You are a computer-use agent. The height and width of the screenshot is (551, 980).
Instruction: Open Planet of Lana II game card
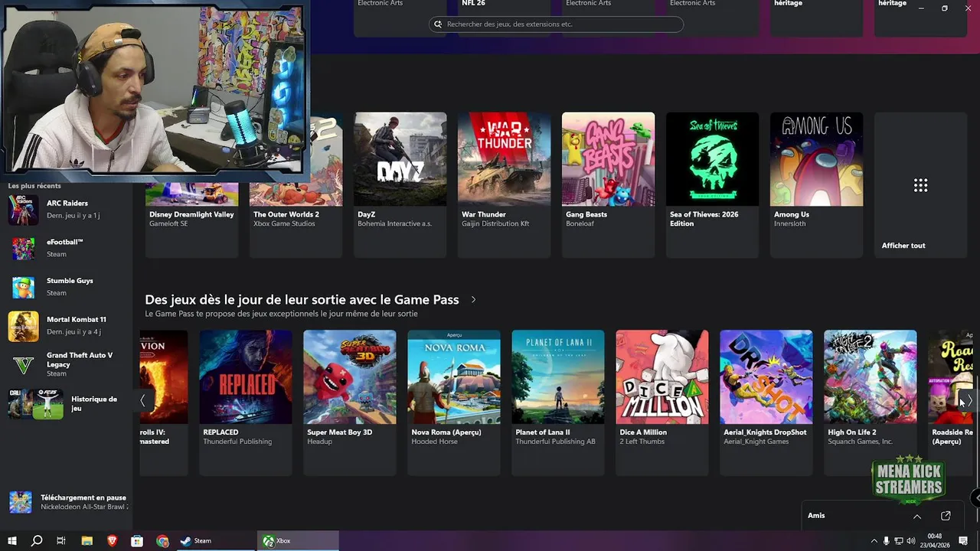tap(557, 403)
